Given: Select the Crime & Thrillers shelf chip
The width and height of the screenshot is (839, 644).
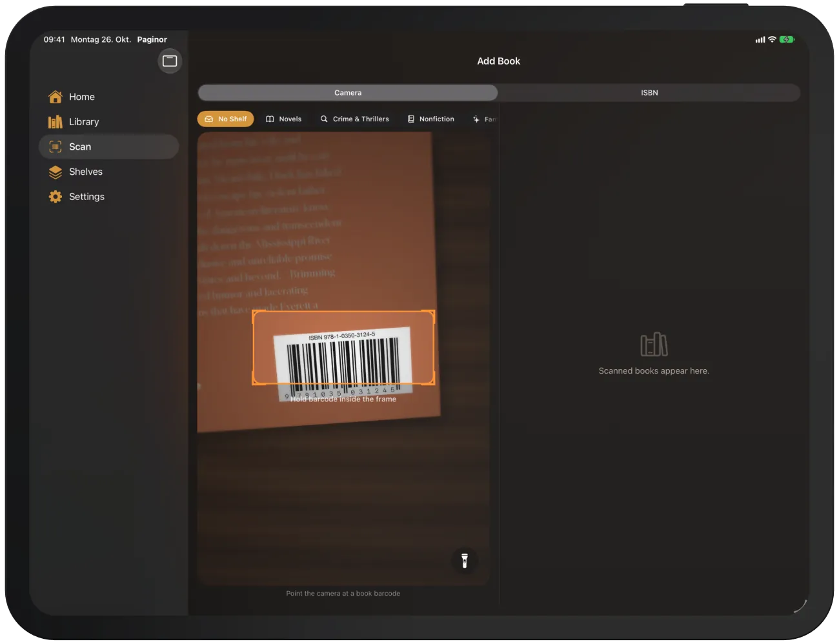Looking at the screenshot, I should [355, 119].
